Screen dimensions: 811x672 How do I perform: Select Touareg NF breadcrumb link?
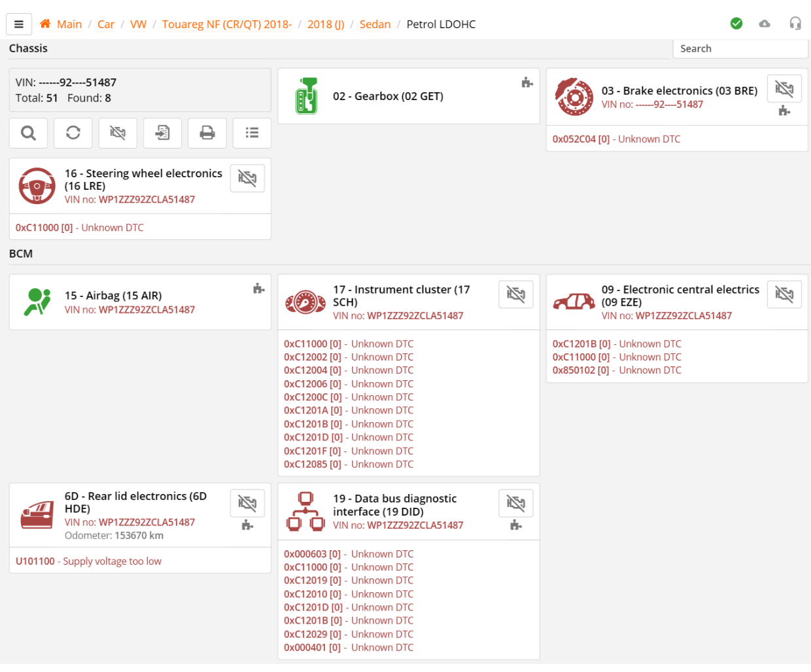coord(226,24)
